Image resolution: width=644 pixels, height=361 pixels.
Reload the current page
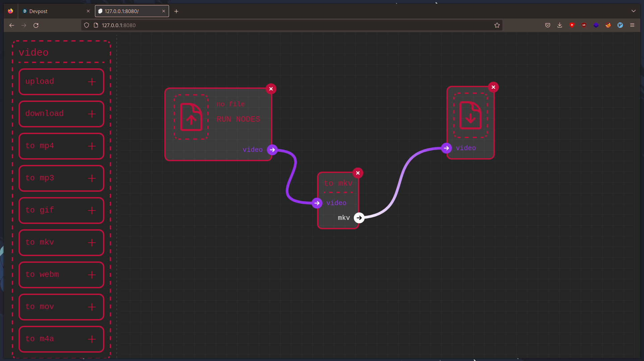36,25
